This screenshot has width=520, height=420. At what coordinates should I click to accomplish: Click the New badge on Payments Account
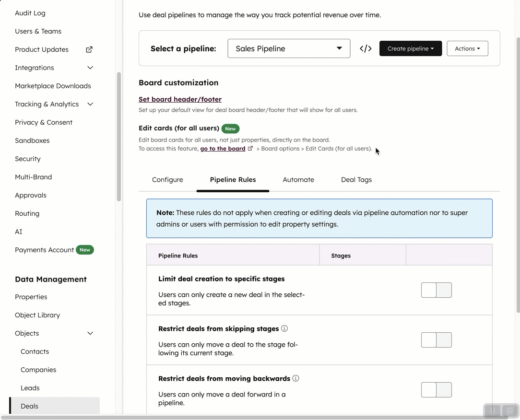click(85, 250)
